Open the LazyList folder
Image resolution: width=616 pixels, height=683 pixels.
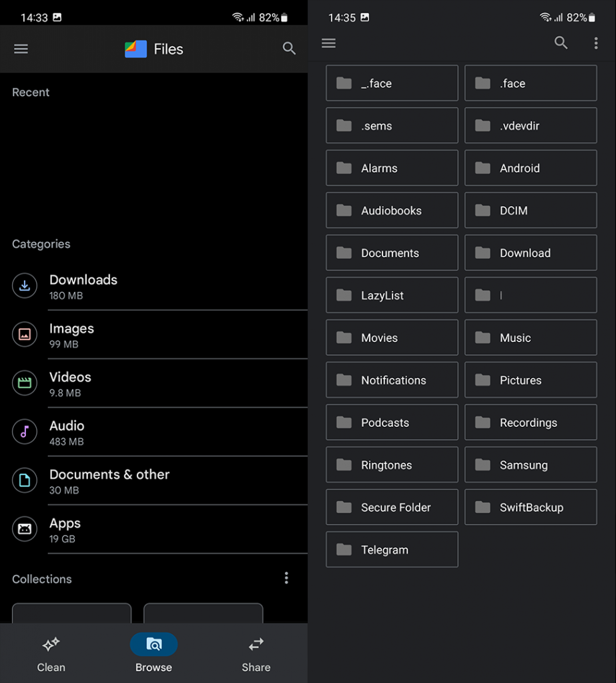coord(392,295)
